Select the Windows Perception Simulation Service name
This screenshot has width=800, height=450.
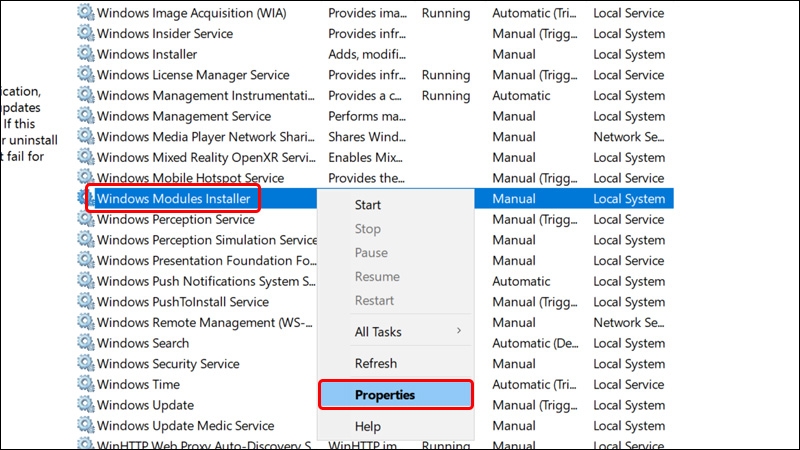pyautogui.click(x=207, y=240)
